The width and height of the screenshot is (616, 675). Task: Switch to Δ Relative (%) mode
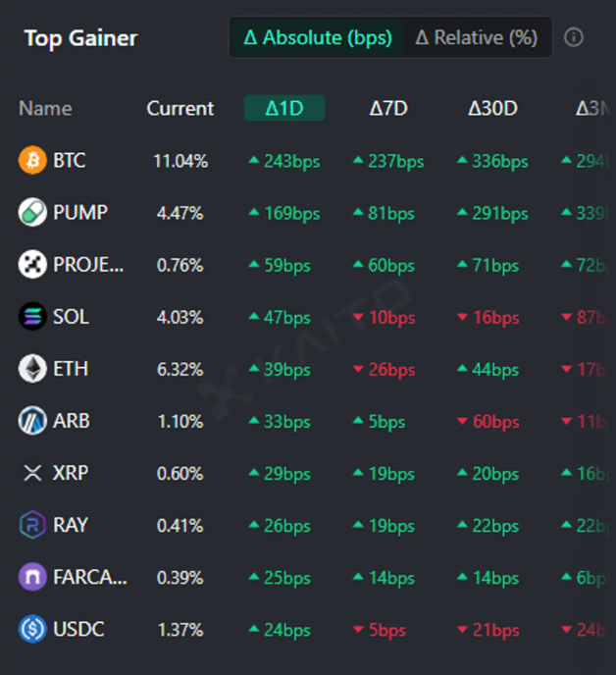point(477,37)
